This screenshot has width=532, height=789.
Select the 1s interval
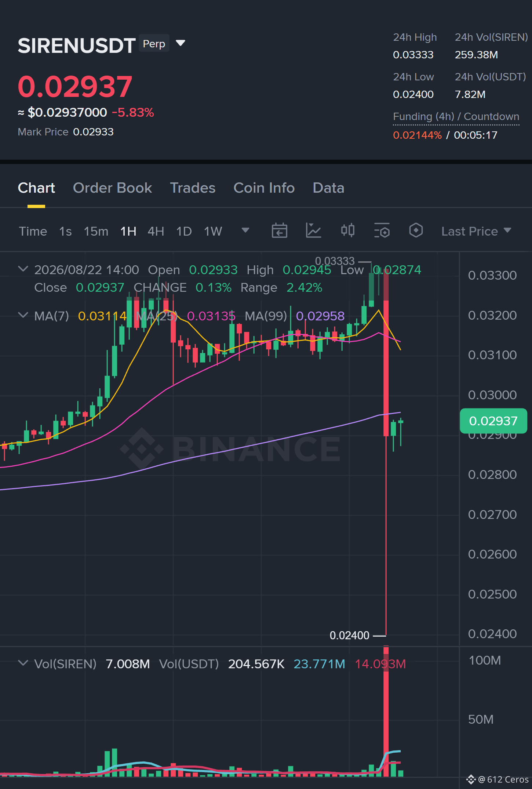tap(65, 231)
